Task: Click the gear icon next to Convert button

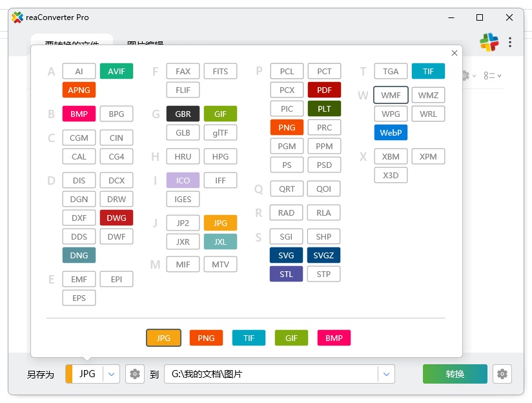Action: tap(502, 373)
